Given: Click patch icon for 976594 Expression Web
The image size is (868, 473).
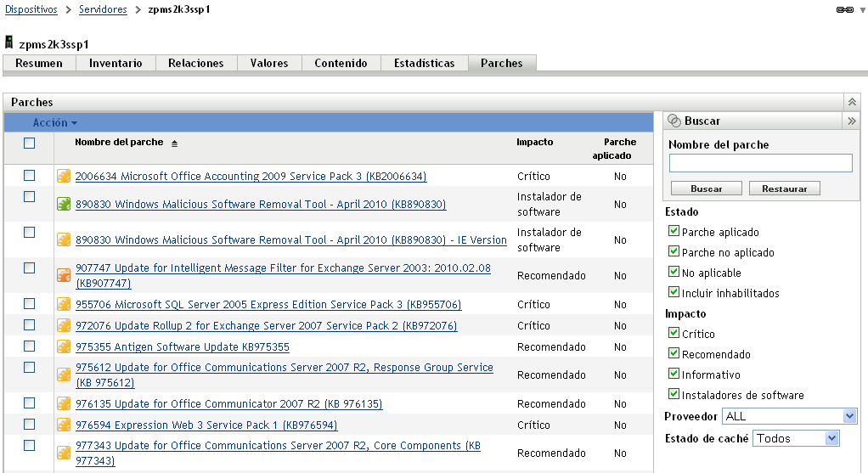Looking at the screenshot, I should 64,425.
